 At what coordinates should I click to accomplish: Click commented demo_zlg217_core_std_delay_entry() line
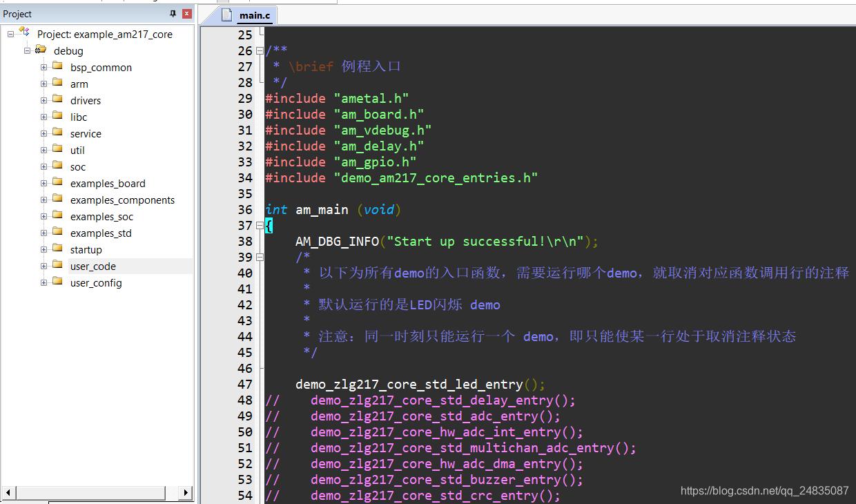click(420, 400)
